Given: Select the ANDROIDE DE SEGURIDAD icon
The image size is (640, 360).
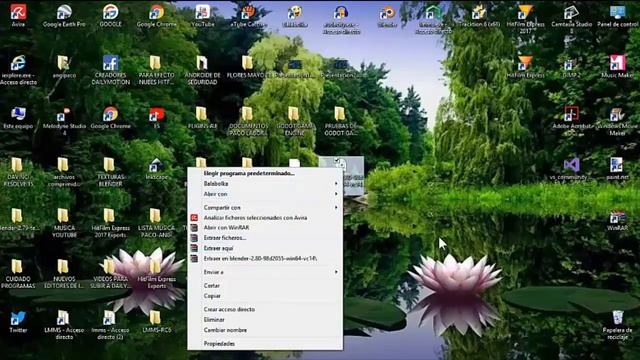Looking at the screenshot, I should (x=202, y=70).
